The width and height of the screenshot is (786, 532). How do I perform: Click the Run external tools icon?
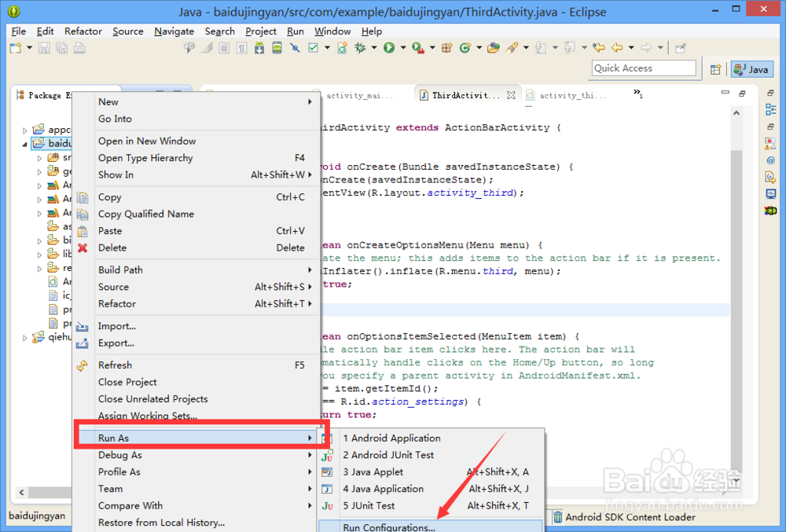418,48
